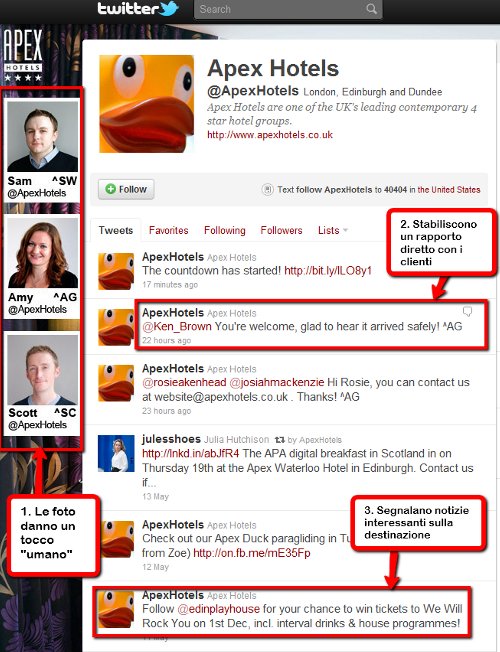Switch to the Favorites tab
The width and height of the screenshot is (500, 652).
pos(168,230)
